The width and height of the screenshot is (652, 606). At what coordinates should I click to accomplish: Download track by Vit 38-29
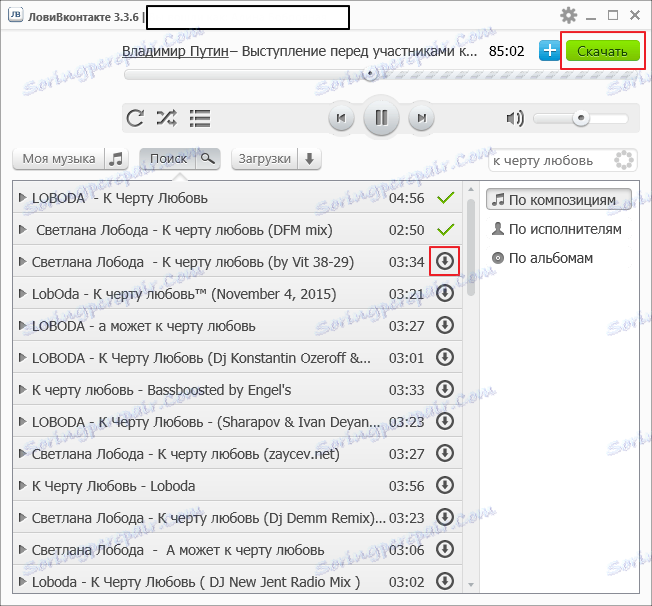click(445, 261)
